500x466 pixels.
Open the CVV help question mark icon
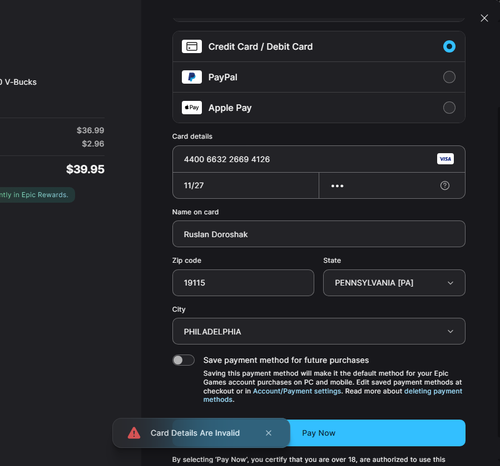(x=445, y=185)
